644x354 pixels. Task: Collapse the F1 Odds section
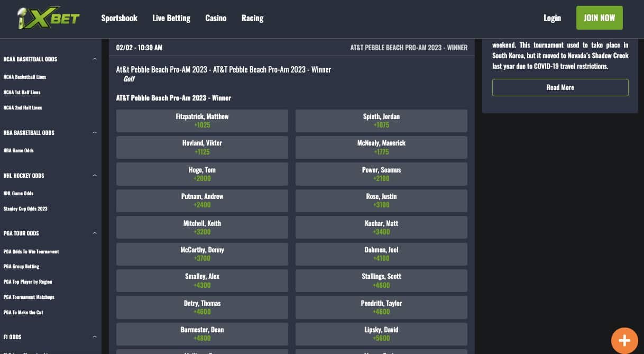coord(95,337)
